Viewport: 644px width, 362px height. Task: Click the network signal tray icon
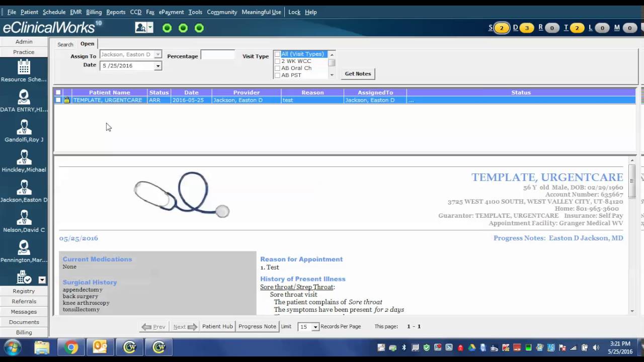click(574, 347)
